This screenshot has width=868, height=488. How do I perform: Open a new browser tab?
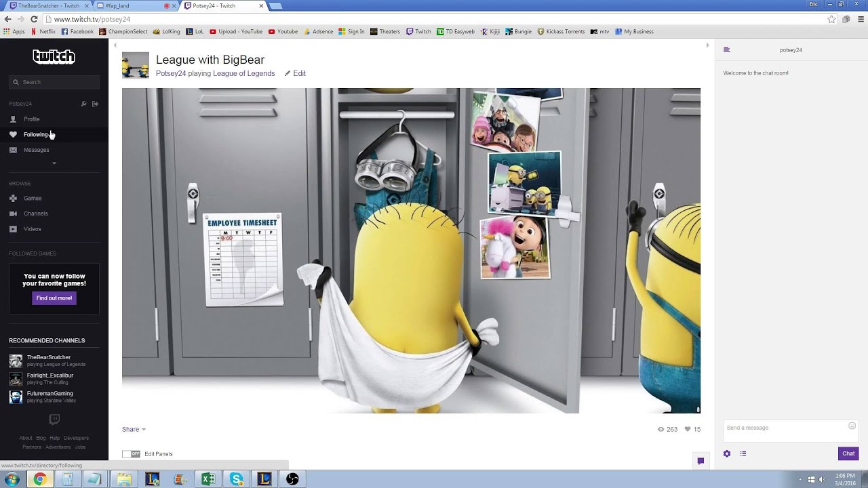275,6
